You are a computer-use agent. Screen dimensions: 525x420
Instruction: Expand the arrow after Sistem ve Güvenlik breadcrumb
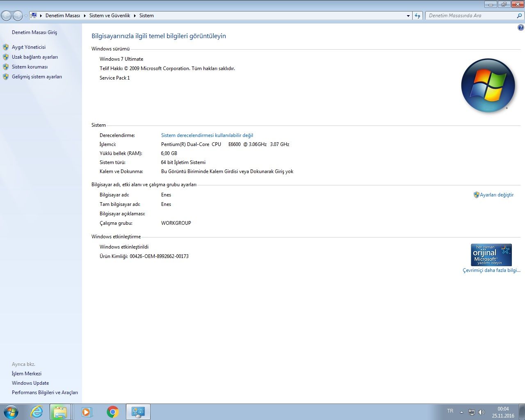point(135,16)
